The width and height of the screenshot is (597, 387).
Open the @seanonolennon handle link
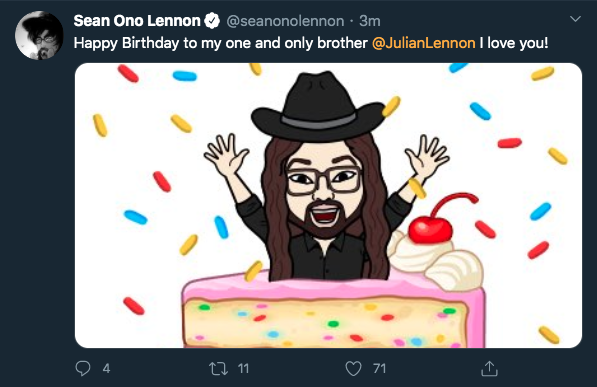pyautogui.click(x=285, y=21)
